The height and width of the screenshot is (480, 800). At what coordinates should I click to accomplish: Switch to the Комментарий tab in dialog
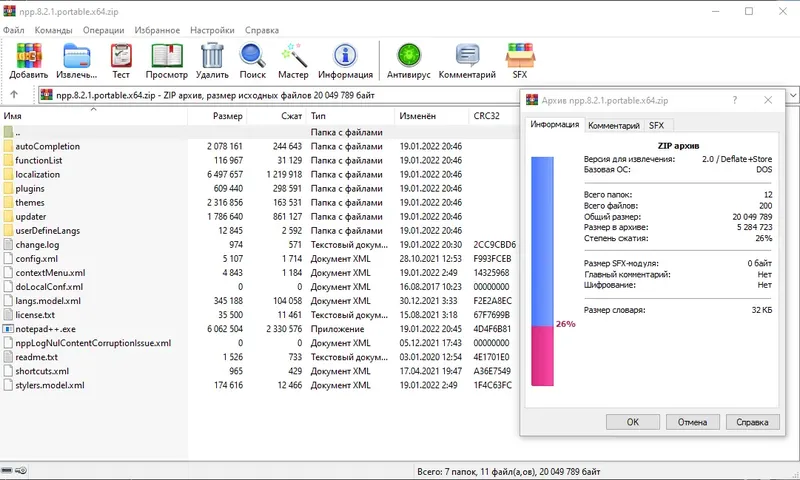[x=614, y=125]
